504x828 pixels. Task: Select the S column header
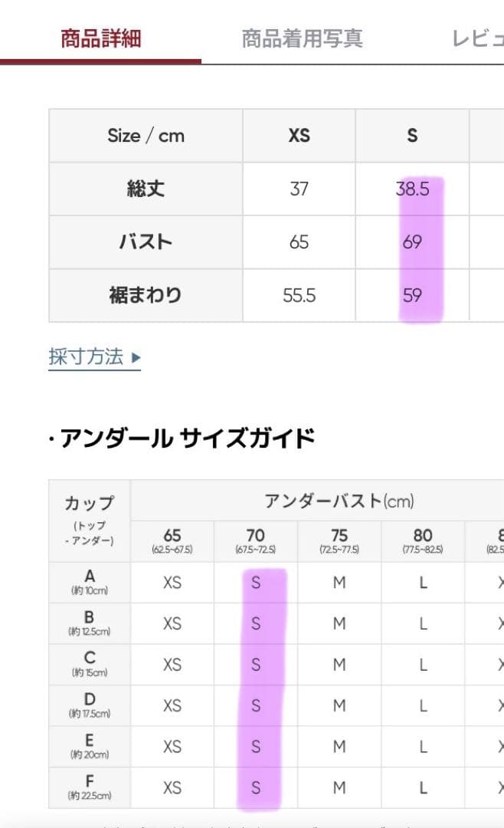pyautogui.click(x=412, y=136)
